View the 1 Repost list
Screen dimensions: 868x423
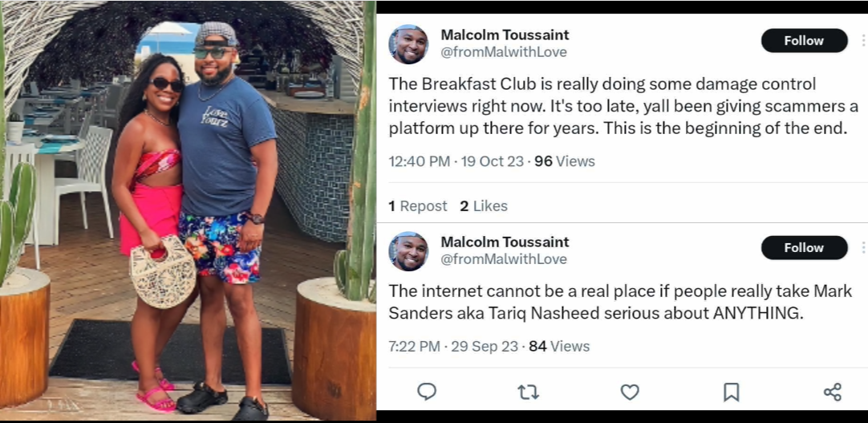pyautogui.click(x=418, y=206)
